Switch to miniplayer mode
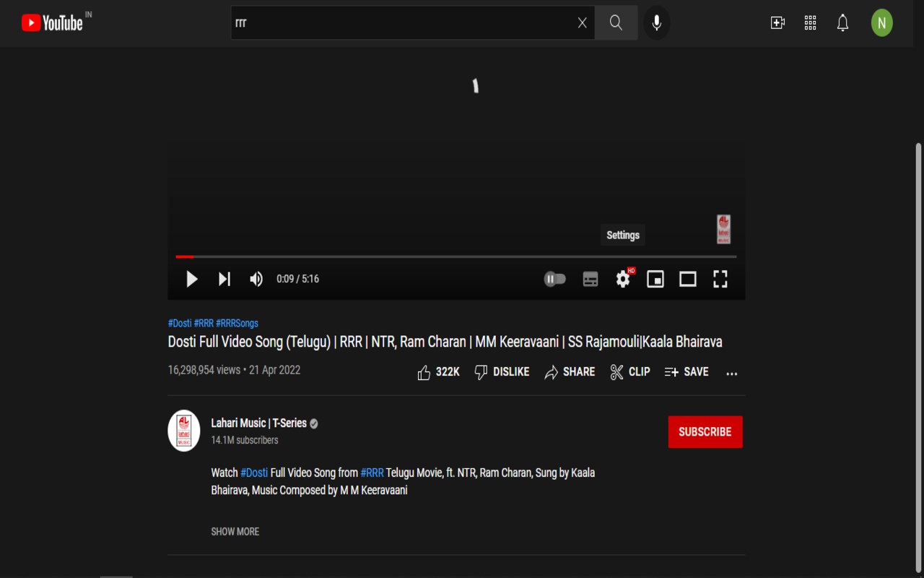 point(655,279)
